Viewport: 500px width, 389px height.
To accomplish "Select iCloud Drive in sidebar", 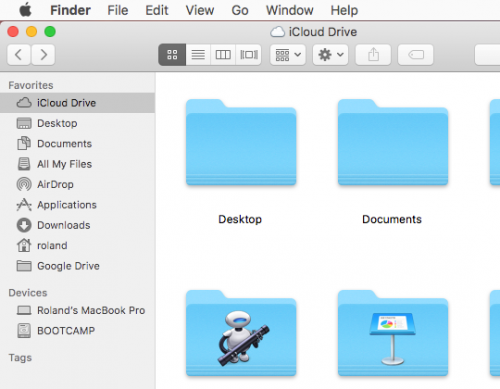I will tap(77, 103).
